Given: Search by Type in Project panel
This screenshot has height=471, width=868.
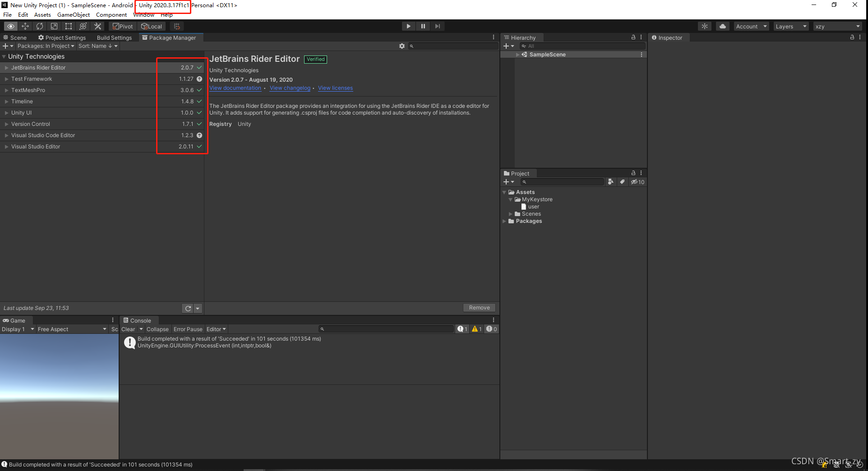Looking at the screenshot, I should point(611,182).
